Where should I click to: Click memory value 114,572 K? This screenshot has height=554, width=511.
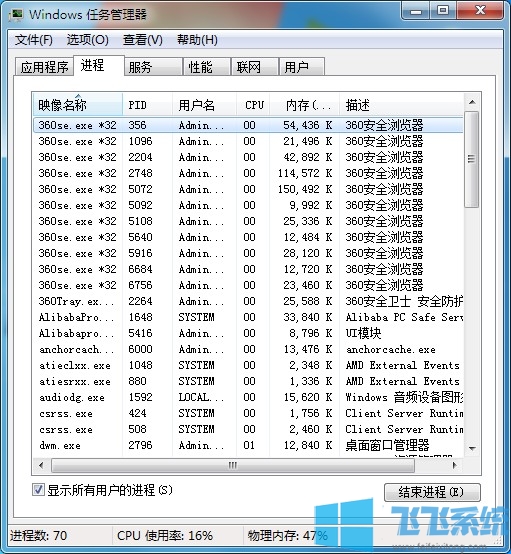[x=305, y=173]
